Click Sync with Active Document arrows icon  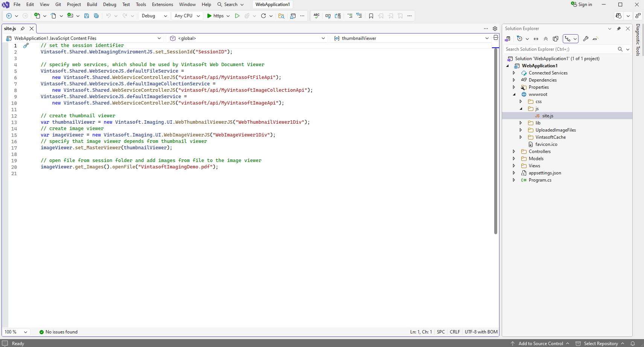(x=536, y=39)
